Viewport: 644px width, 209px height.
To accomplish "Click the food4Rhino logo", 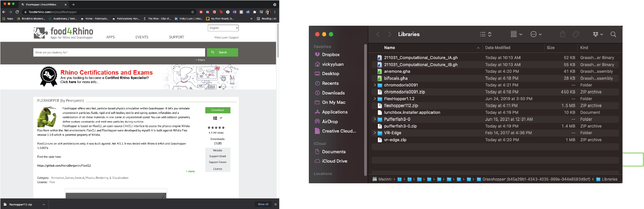I will click(63, 33).
